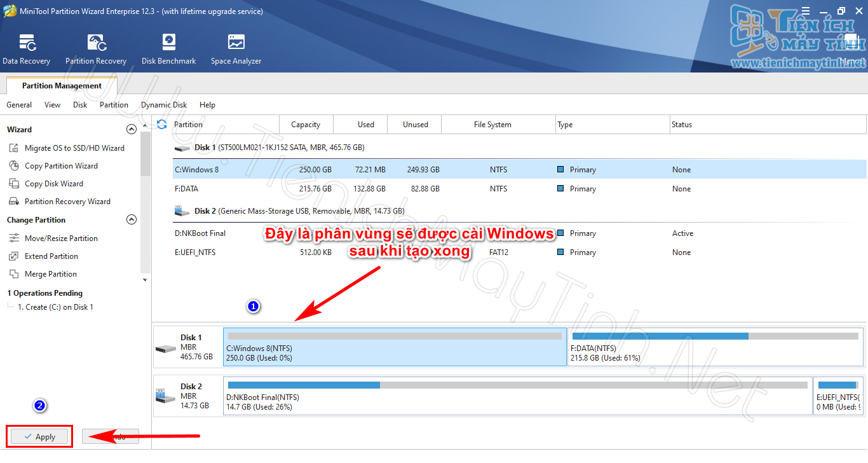Click the Disk 2 USB icon in the disk map
The width and height of the screenshot is (868, 463).
point(166,396)
